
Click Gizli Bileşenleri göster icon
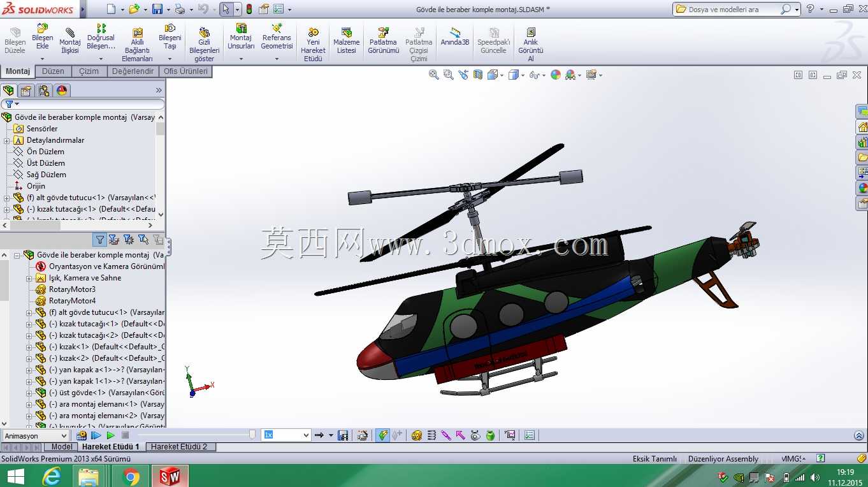click(x=204, y=45)
